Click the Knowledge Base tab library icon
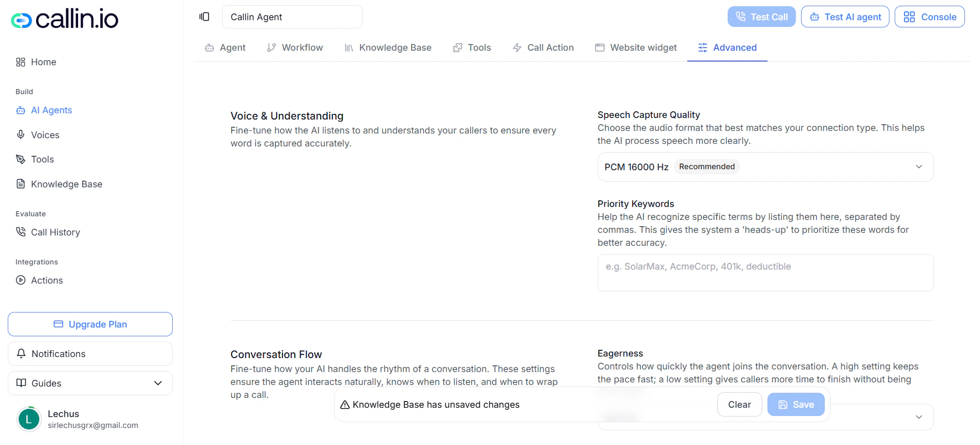 point(349,48)
